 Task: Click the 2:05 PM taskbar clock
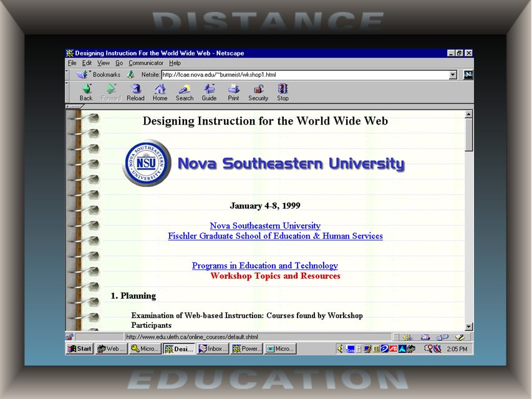(457, 349)
